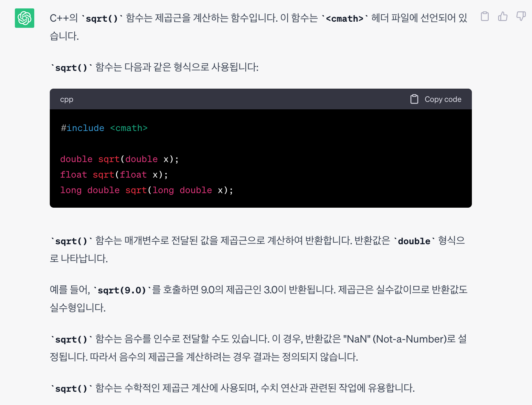Click the inline `<cmath>` code text
Image resolution: width=532 pixels, height=405 pixels.
coord(345,18)
